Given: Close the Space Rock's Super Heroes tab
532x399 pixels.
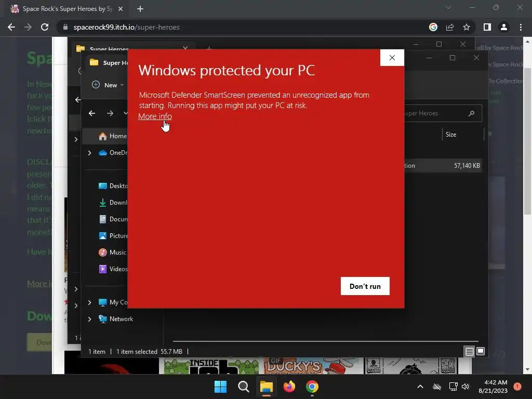Looking at the screenshot, I should pyautogui.click(x=121, y=9).
